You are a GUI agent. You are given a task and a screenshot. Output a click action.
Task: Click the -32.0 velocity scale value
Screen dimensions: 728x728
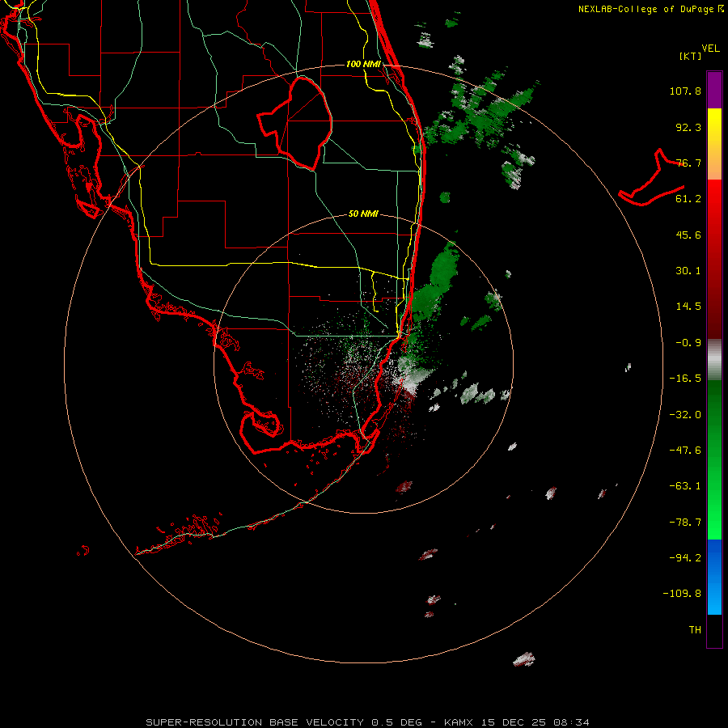point(685,415)
